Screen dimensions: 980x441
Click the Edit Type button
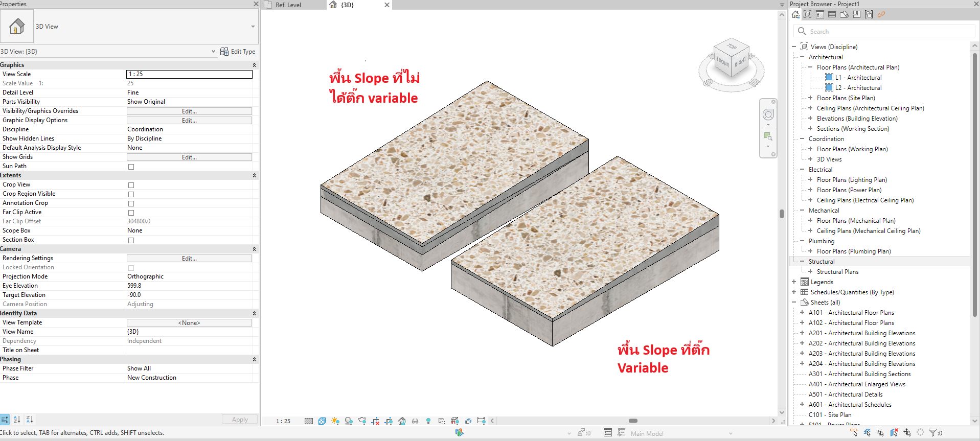tap(238, 52)
